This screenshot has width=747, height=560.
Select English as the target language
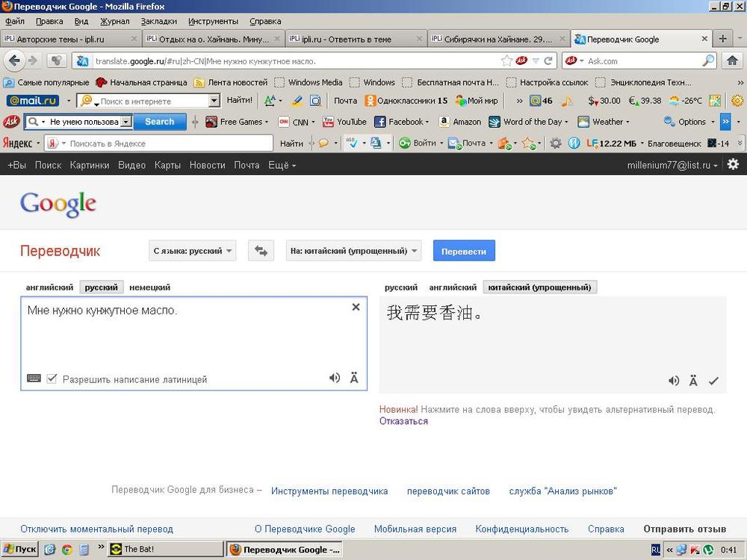pos(452,287)
